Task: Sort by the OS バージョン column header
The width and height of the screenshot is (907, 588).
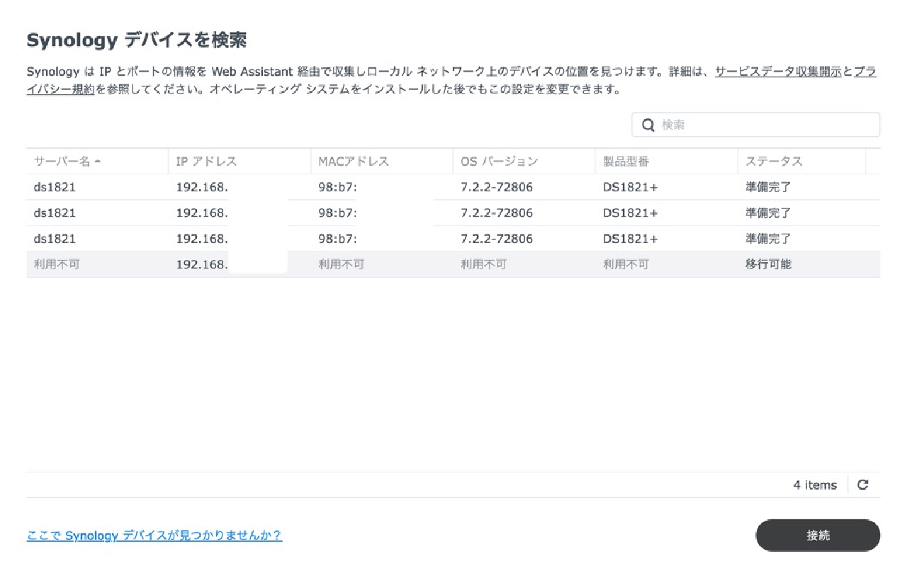Action: coord(524,162)
